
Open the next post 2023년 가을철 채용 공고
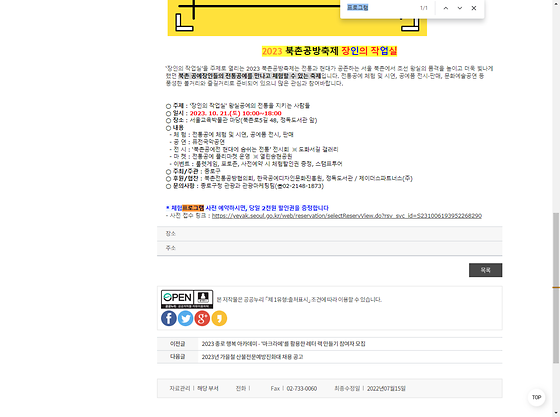tap(252, 357)
